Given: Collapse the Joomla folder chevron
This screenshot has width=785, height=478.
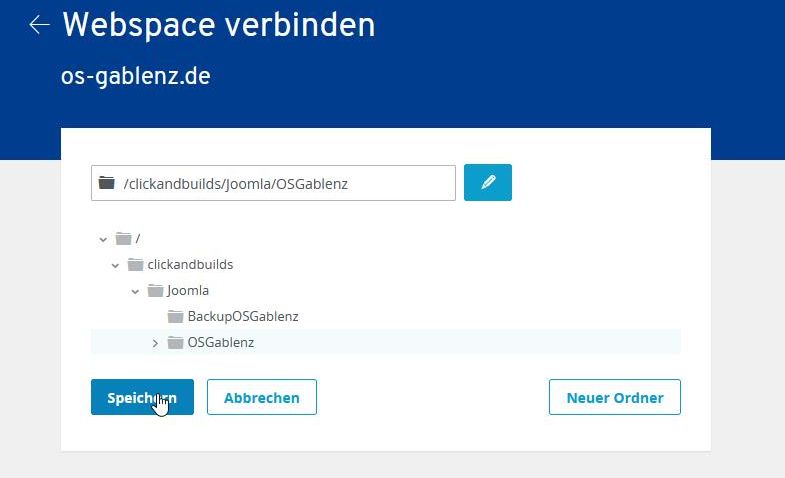Looking at the screenshot, I should point(135,291).
